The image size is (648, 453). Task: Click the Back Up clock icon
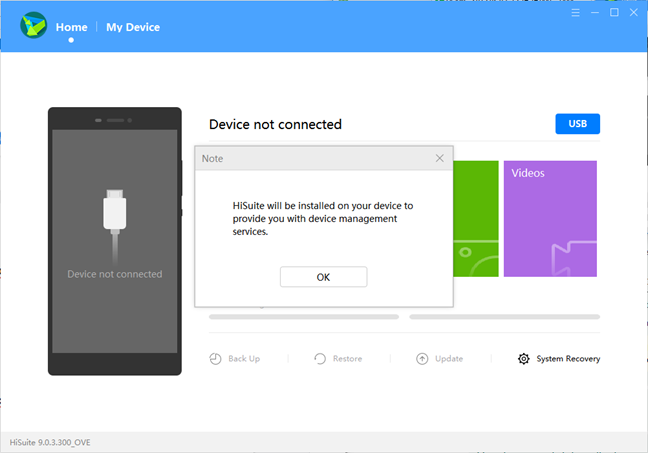coord(215,359)
